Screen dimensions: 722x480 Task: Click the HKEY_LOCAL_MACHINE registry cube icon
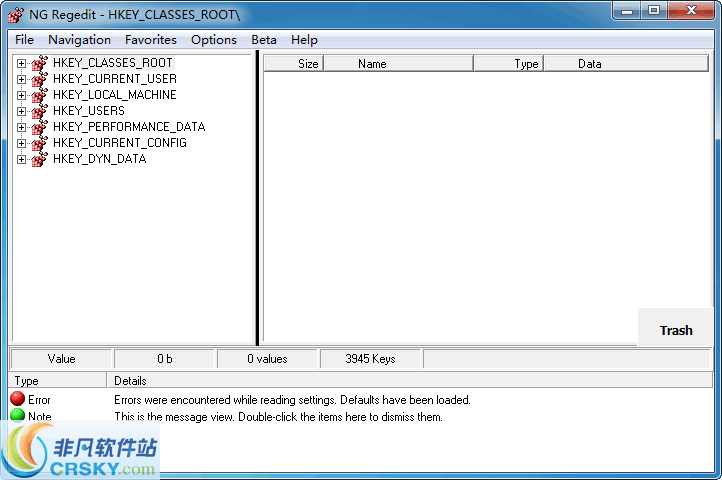tap(40, 95)
